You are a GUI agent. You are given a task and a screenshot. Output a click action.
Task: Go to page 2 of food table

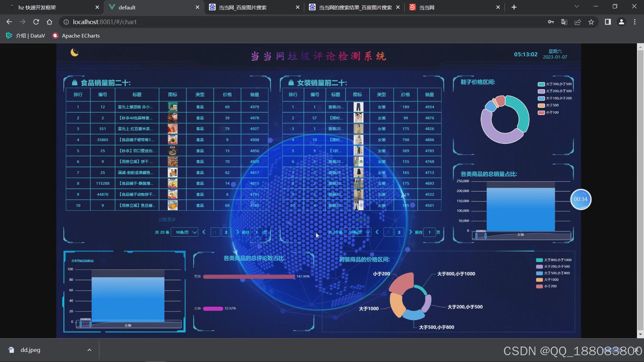coord(226,232)
